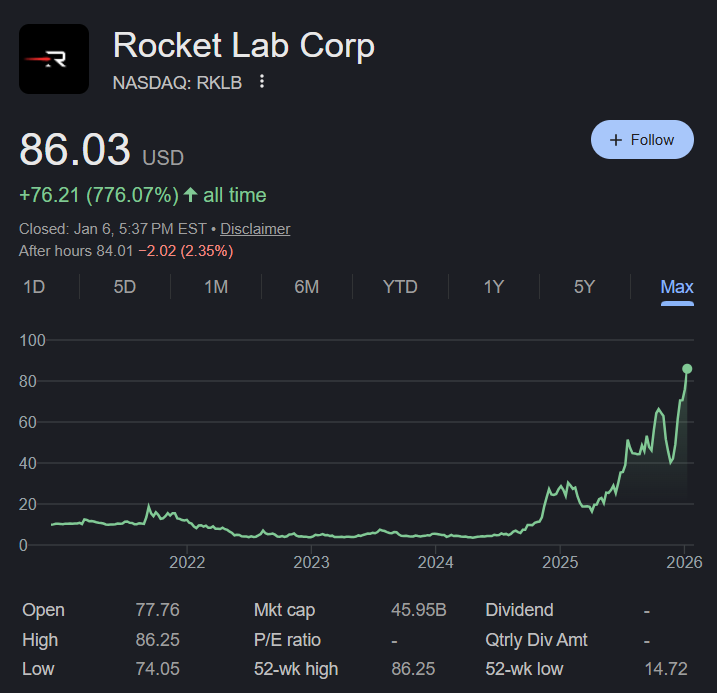Click the 52-wk low value 14.72
The image size is (717, 693).
point(666,669)
